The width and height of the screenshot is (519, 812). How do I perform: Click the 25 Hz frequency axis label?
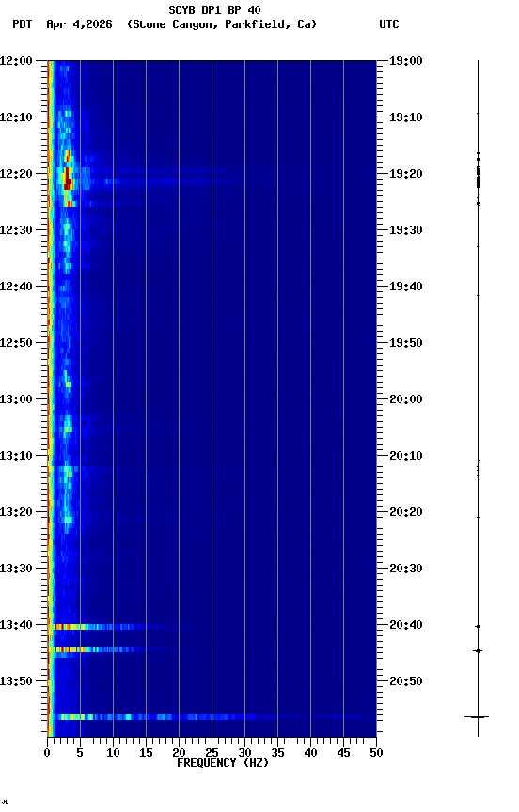click(212, 753)
